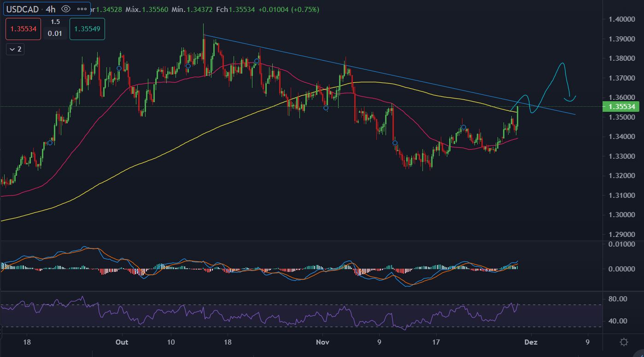
Task: Collapse the indicator legend showing 2
Action: tap(16, 49)
